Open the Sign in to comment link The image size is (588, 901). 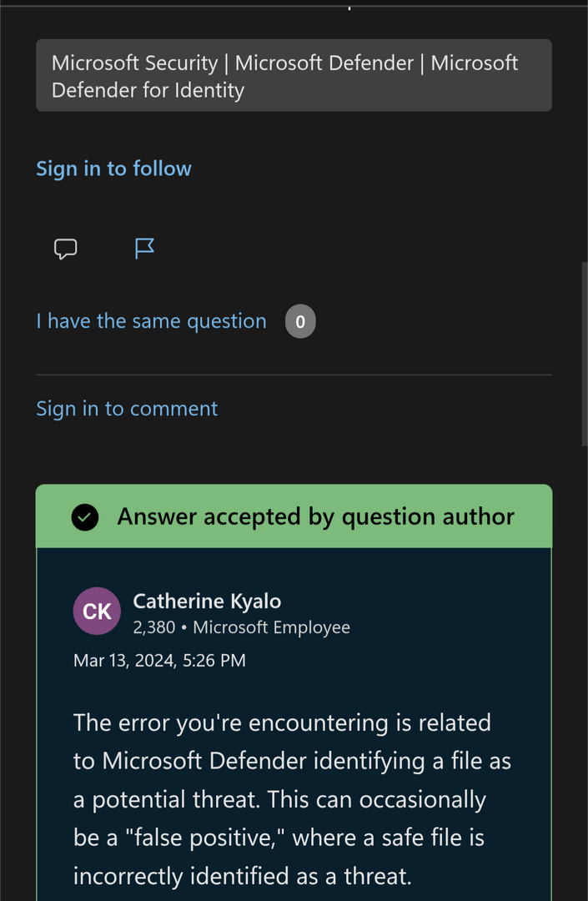[x=127, y=409]
